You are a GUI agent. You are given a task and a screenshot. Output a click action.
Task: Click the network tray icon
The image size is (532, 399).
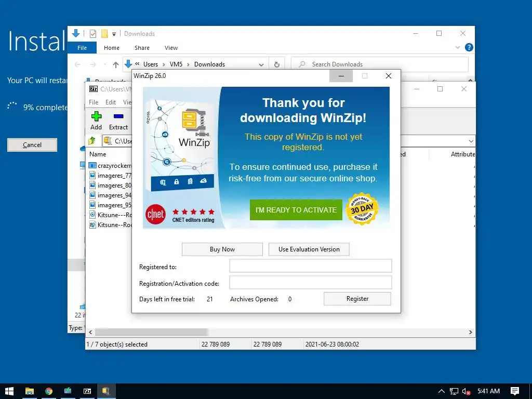click(x=454, y=391)
